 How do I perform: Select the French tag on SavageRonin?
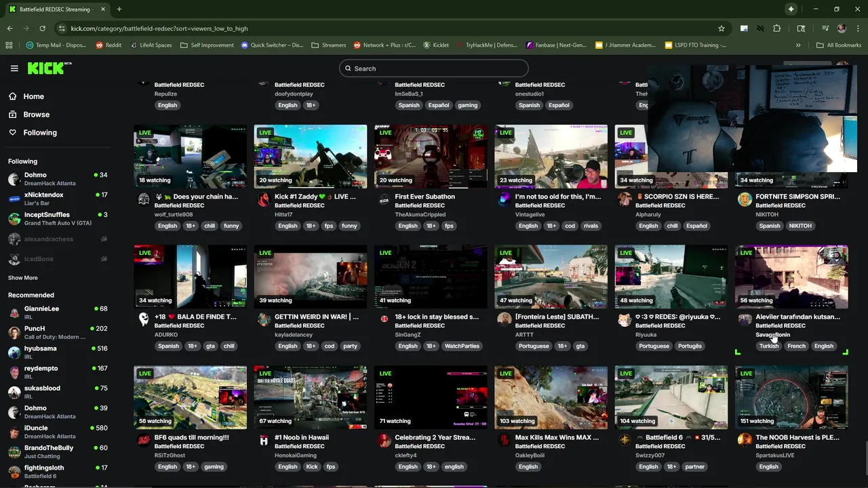pyautogui.click(x=797, y=346)
